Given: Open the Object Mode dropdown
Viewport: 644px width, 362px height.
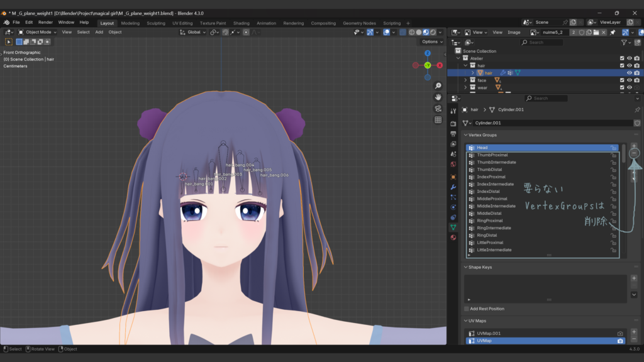Looking at the screenshot, I should [x=39, y=32].
